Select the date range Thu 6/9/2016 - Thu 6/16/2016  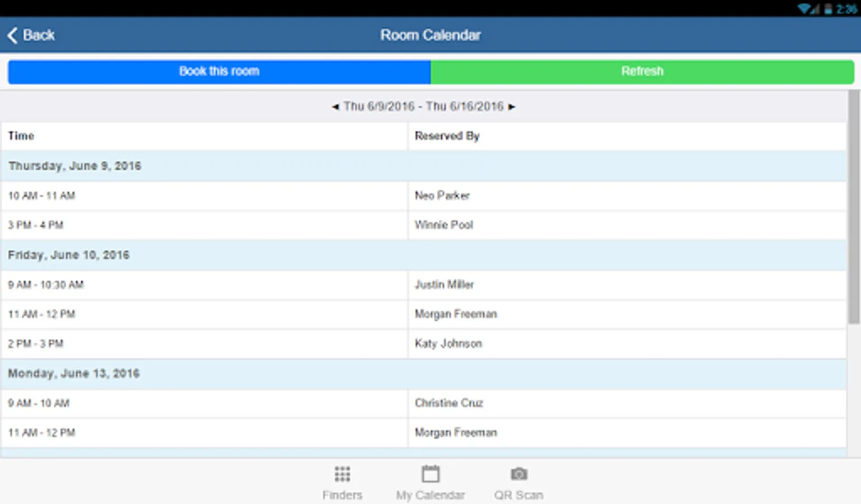click(423, 106)
